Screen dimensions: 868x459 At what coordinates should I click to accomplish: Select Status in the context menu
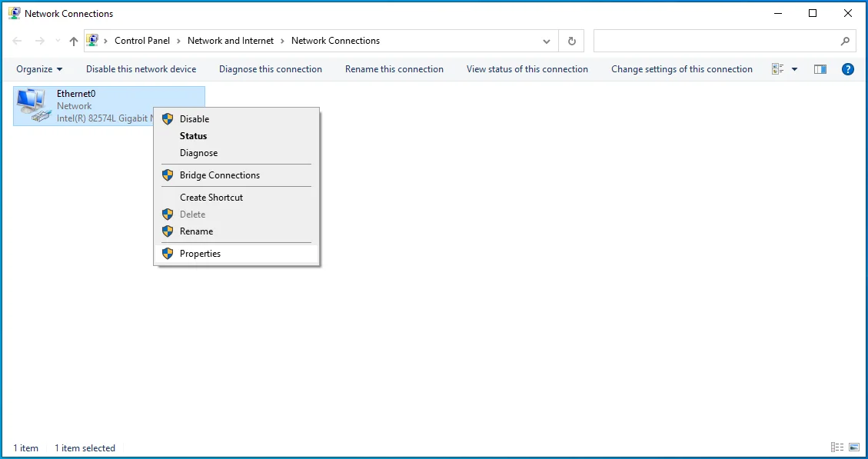pos(236,135)
